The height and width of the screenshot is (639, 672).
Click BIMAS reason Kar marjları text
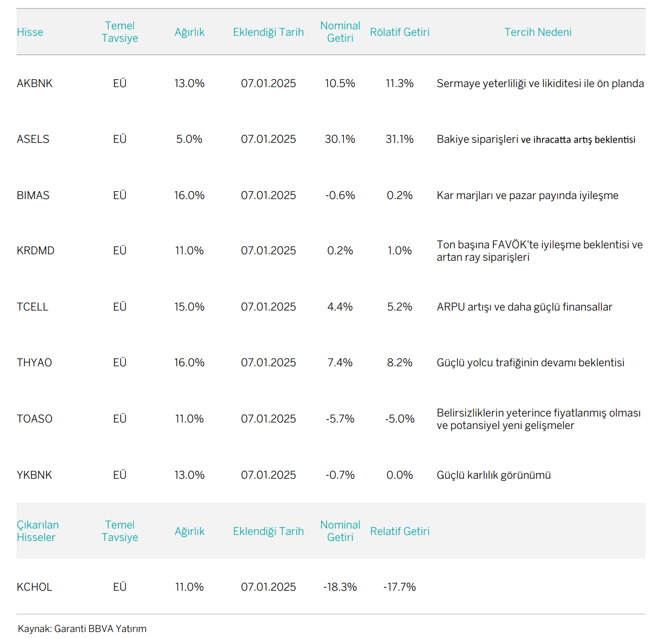528,196
